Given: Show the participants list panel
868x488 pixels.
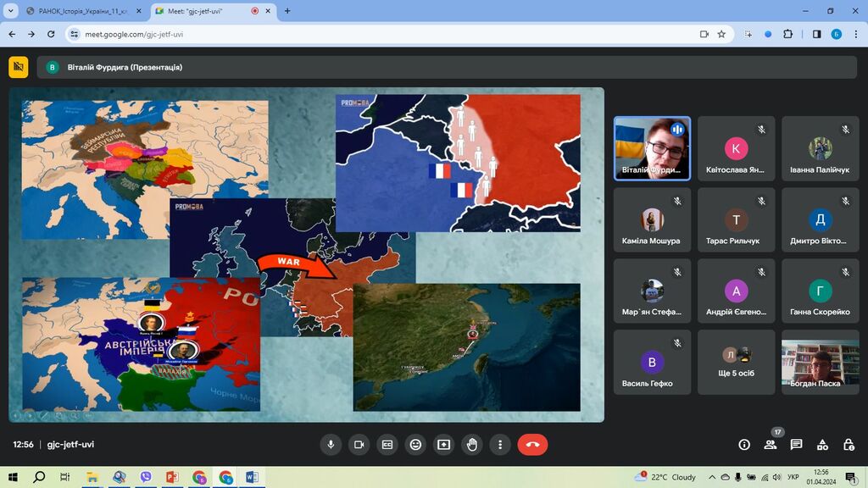Looking at the screenshot, I should pos(770,445).
